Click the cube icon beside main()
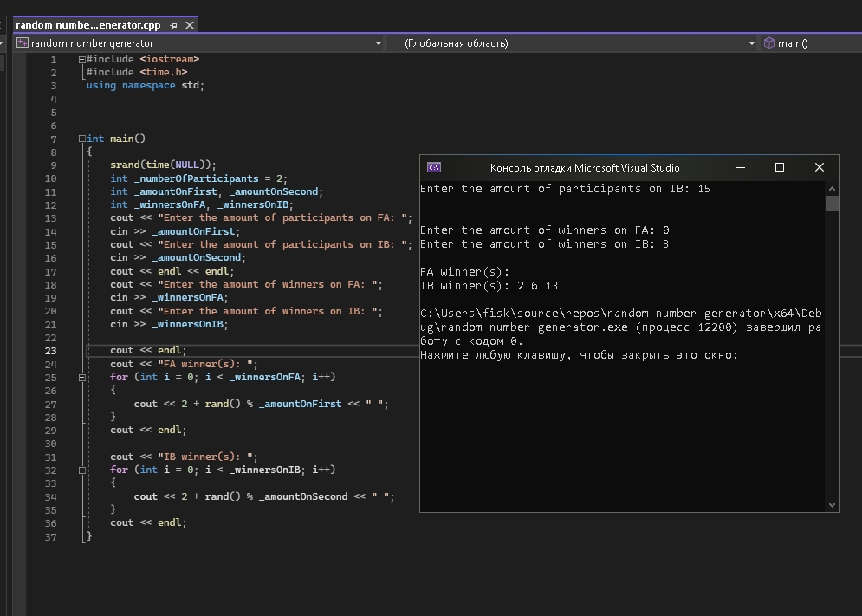862x616 pixels. pos(768,42)
